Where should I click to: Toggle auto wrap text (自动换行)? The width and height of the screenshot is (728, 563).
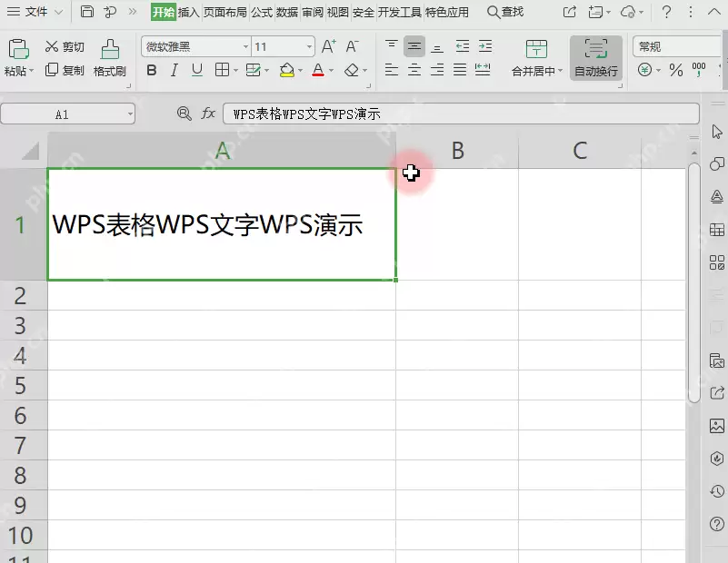pos(596,58)
